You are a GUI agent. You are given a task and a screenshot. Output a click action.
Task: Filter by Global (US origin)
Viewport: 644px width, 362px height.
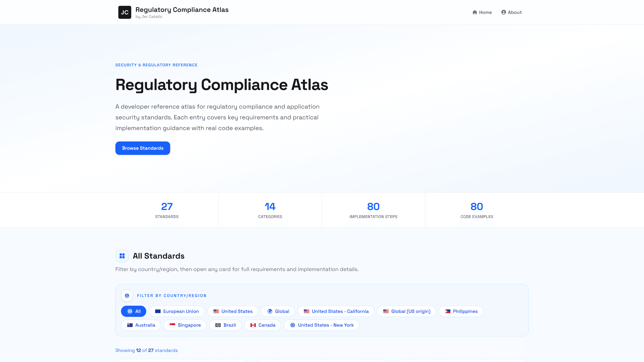click(x=407, y=311)
